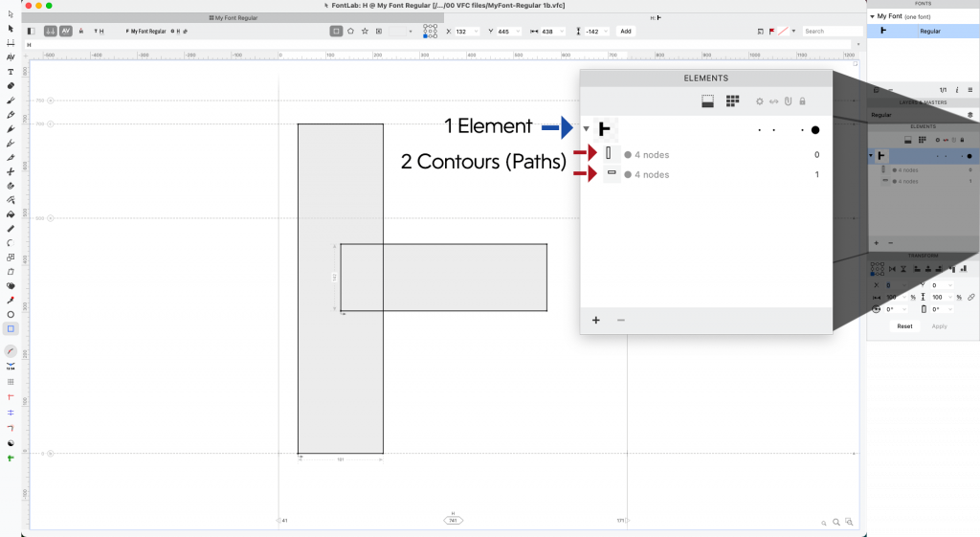The height and width of the screenshot is (537, 980).
Task: Click the text bar field containing H
Action: [x=438, y=45]
